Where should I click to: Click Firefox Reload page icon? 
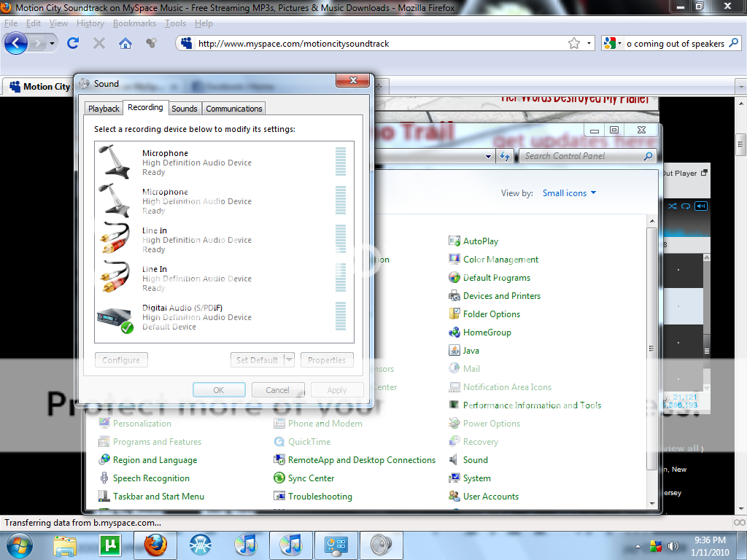coord(73,43)
